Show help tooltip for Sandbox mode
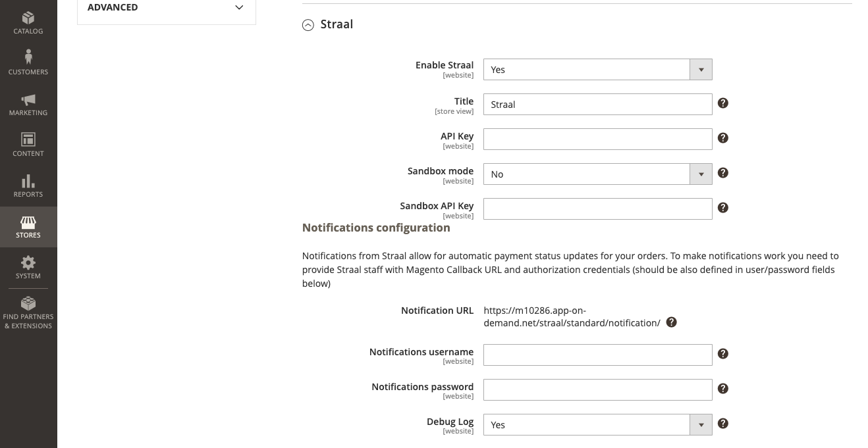The image size is (868, 448). 722,173
